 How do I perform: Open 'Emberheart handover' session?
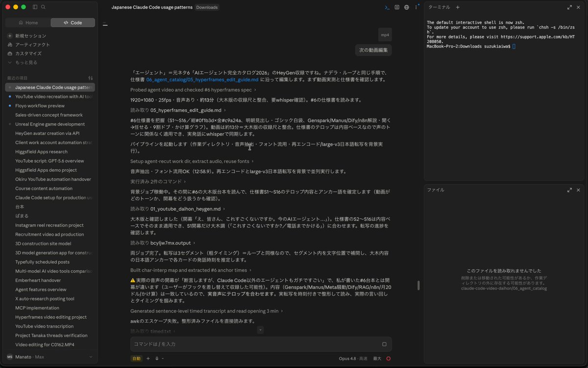pyautogui.click(x=50, y=280)
